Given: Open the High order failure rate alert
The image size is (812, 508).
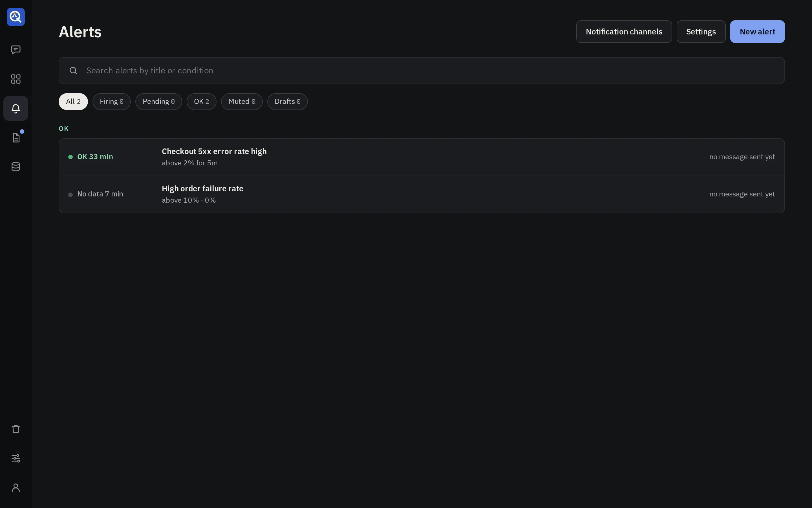Looking at the screenshot, I should [x=422, y=194].
